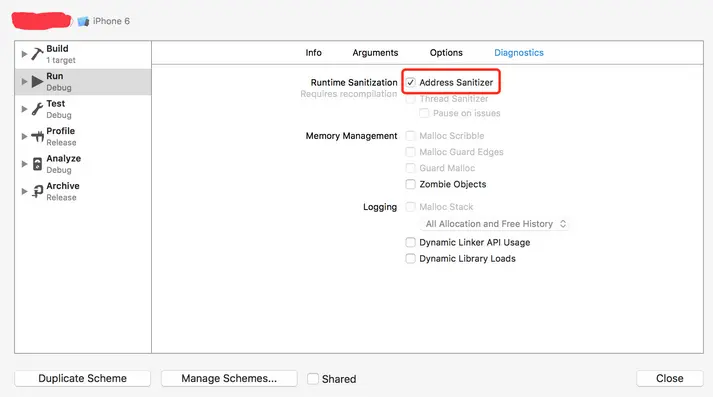Image resolution: width=713 pixels, height=397 pixels.
Task: Open the All Allocation and Free History dropdown
Action: click(495, 224)
